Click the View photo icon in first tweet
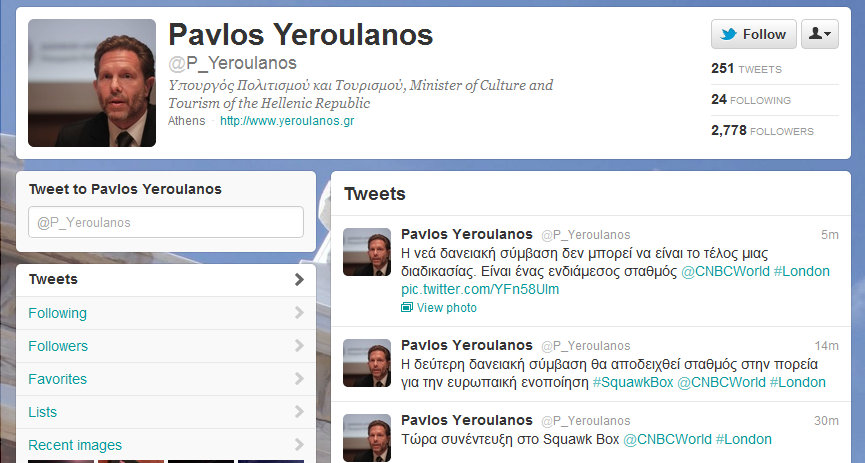The width and height of the screenshot is (865, 463). [407, 307]
